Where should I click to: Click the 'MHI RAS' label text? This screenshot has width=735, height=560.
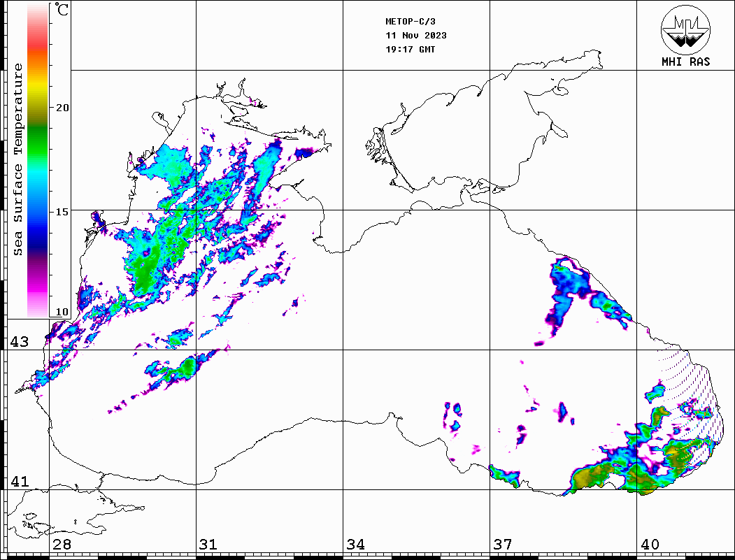point(685,62)
